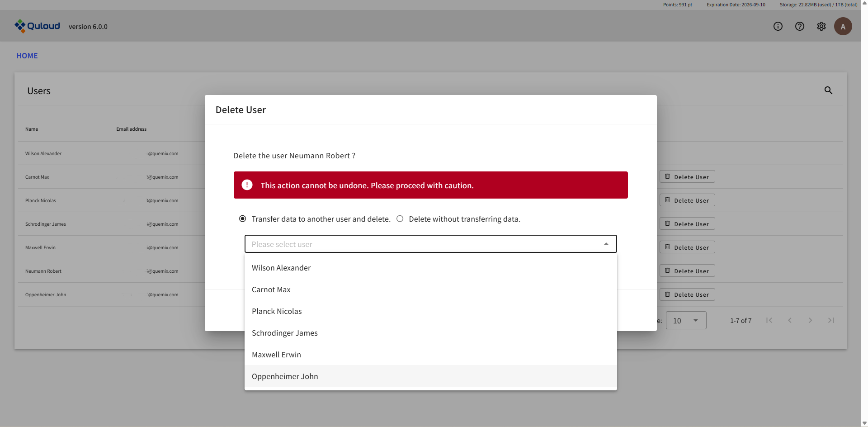Click Delete User button for Carnot Max row
The image size is (868, 427).
coord(687,177)
